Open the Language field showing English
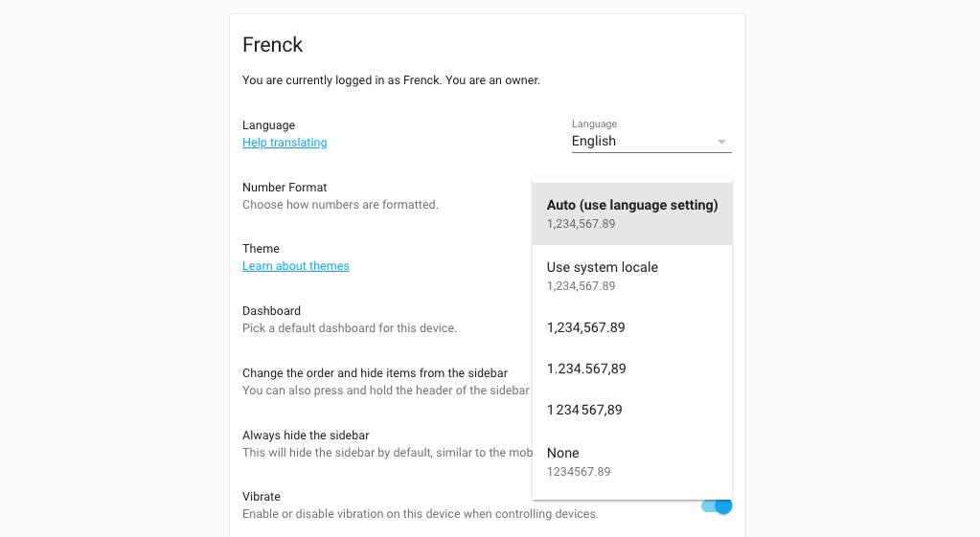The image size is (980, 537). click(x=642, y=141)
